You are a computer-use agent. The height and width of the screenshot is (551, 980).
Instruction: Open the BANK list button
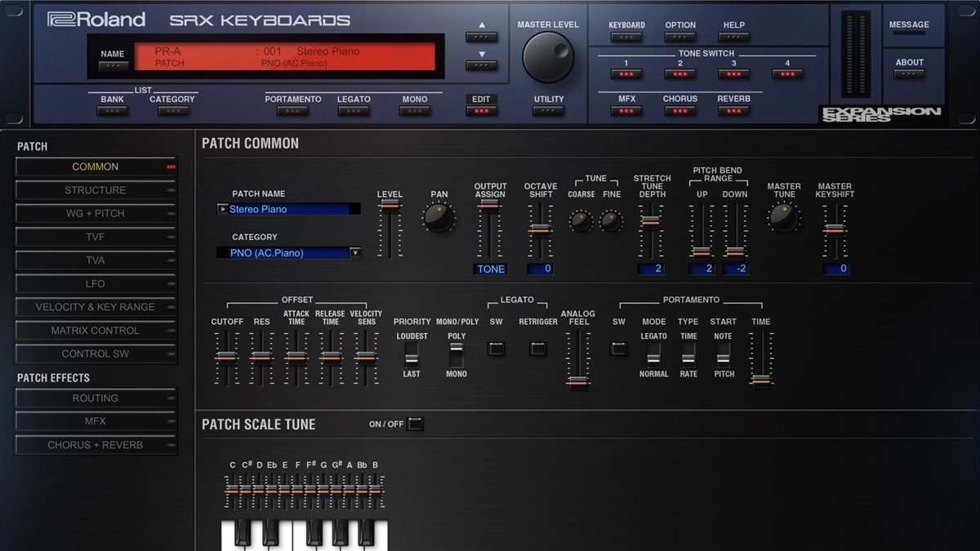112,111
